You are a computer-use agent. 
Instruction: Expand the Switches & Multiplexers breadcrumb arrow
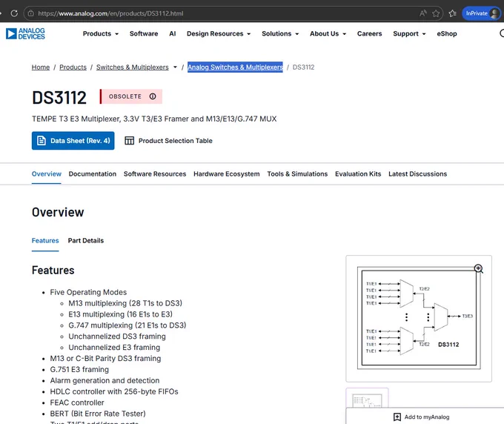[175, 67]
